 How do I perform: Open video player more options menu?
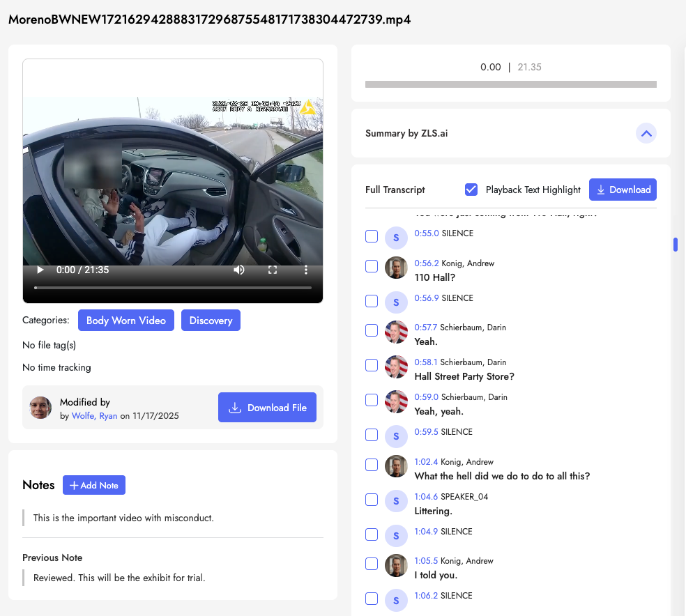tap(306, 270)
